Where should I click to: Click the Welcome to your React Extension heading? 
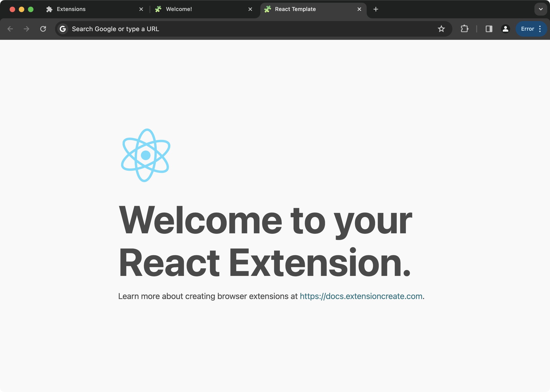coord(265,241)
